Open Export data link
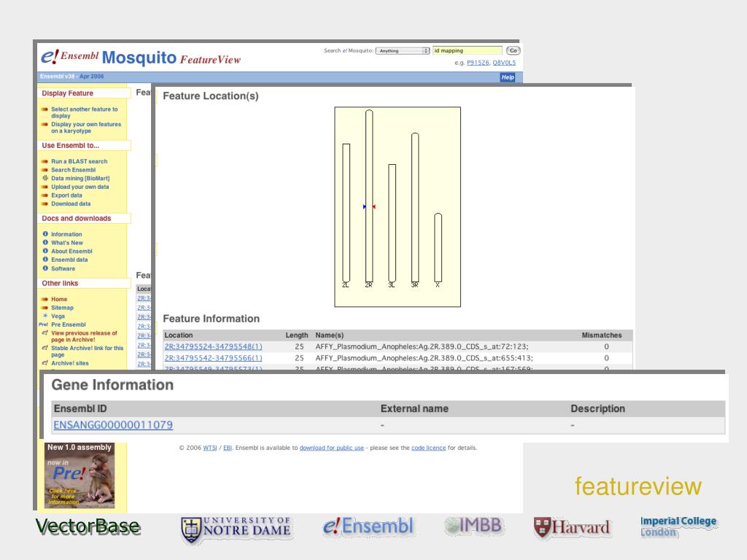Screen dimensions: 747x560 (66, 195)
